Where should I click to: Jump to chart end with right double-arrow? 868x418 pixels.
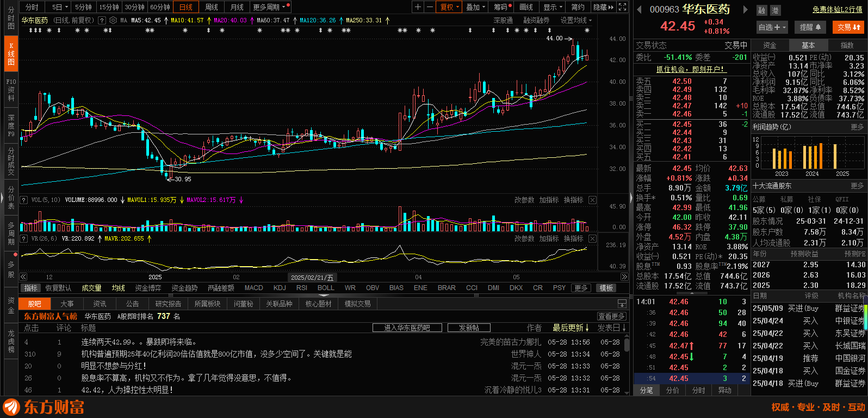[624, 277]
